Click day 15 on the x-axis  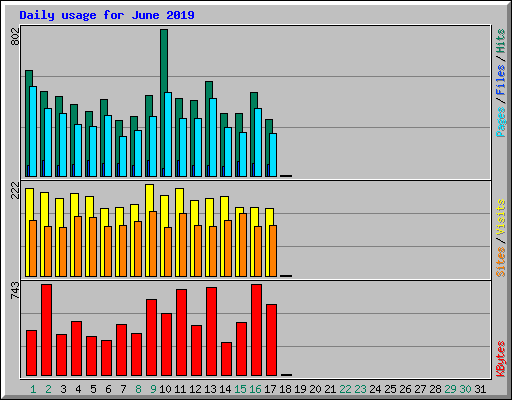tap(240, 389)
